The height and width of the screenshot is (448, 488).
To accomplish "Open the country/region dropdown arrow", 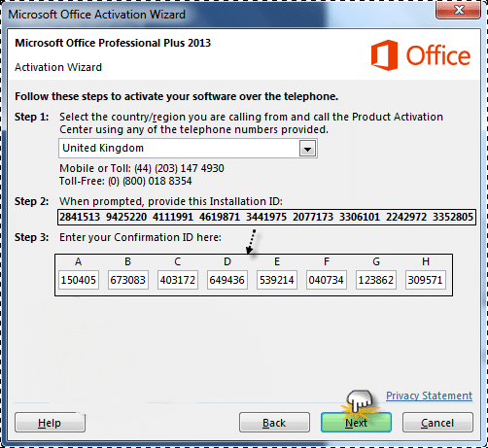I will [x=307, y=149].
